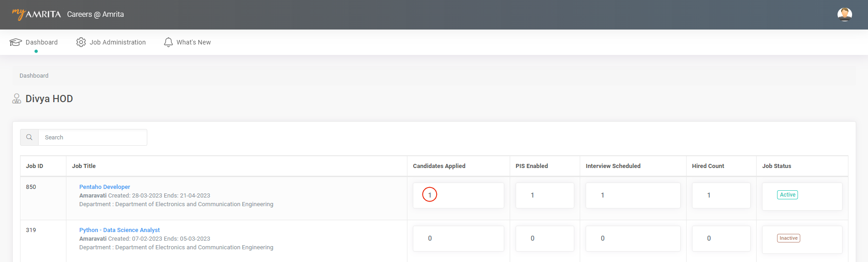Open the Python - Data Science Analyst link
This screenshot has width=868, height=262.
point(120,230)
